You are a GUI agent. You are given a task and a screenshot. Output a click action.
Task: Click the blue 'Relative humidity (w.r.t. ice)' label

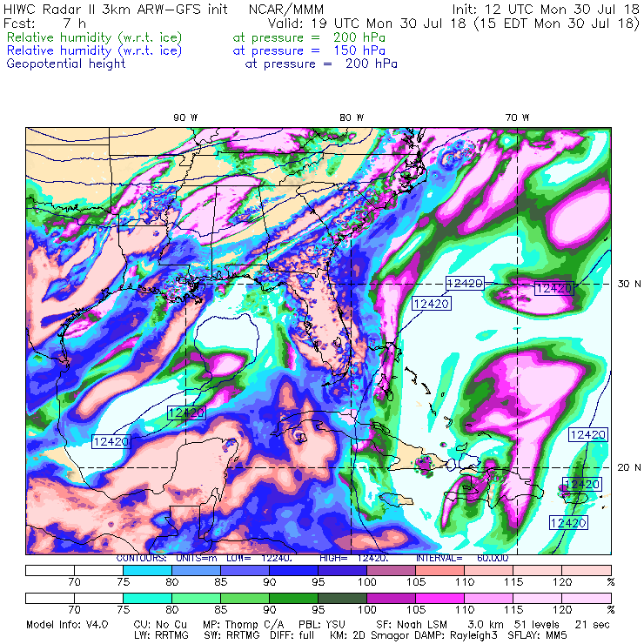[95, 51]
